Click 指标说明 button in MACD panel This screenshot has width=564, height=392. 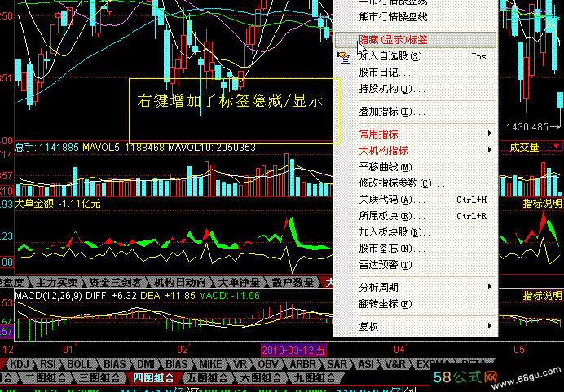point(542,294)
